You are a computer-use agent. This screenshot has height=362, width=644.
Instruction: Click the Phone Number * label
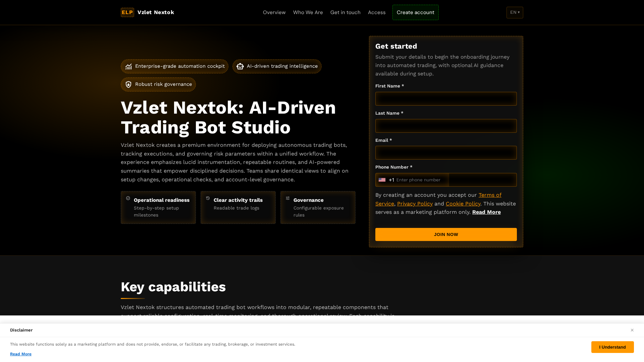click(x=394, y=167)
